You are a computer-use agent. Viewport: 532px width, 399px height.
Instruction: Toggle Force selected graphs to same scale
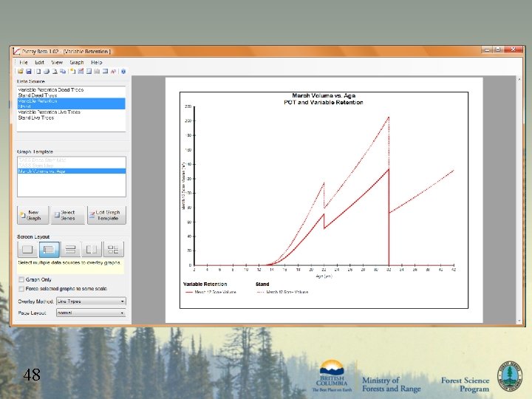tap(21, 289)
